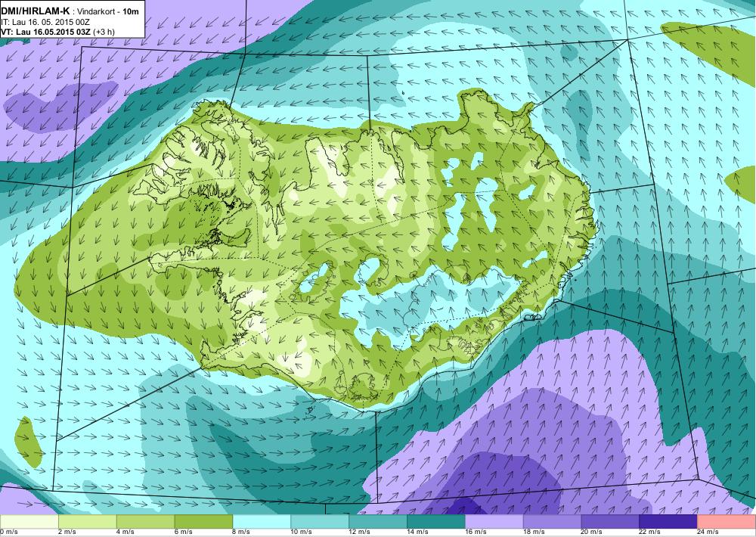This screenshot has width=756, height=537.
Task: Click the "18 m/s" legend label
Action: click(534, 532)
